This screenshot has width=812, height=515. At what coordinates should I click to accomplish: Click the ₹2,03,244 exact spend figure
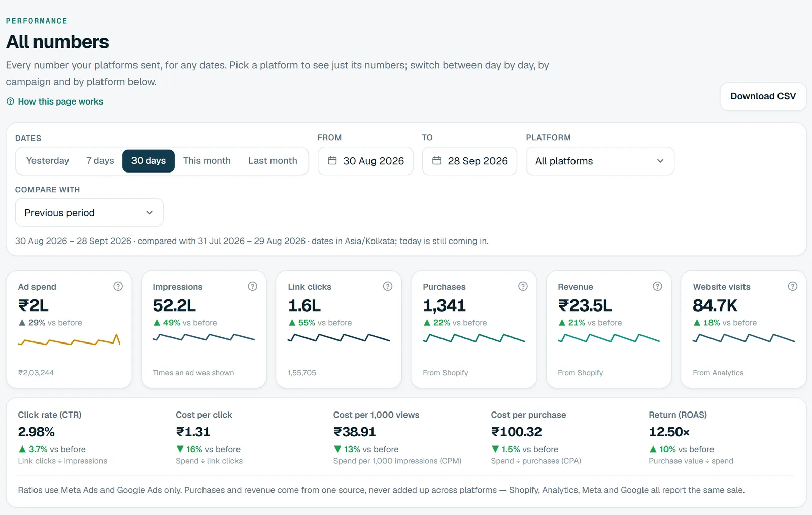pos(36,373)
